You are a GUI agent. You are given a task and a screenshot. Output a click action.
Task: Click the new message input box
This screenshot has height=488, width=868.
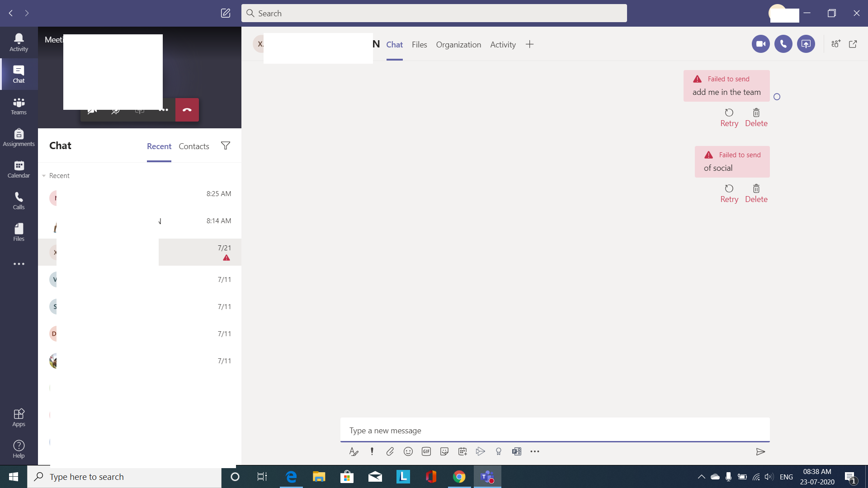[554, 430]
